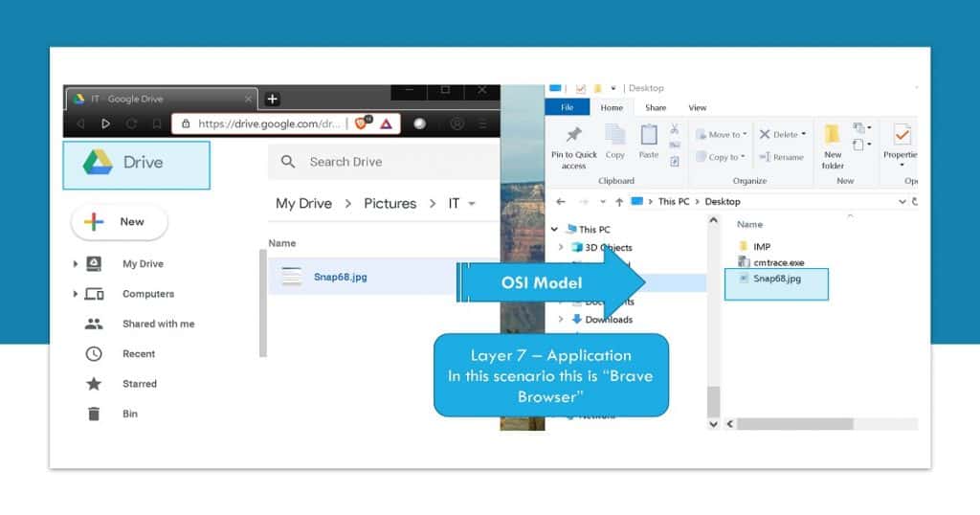
Task: Go to Pictures breadcrumb folder
Action: 390,204
